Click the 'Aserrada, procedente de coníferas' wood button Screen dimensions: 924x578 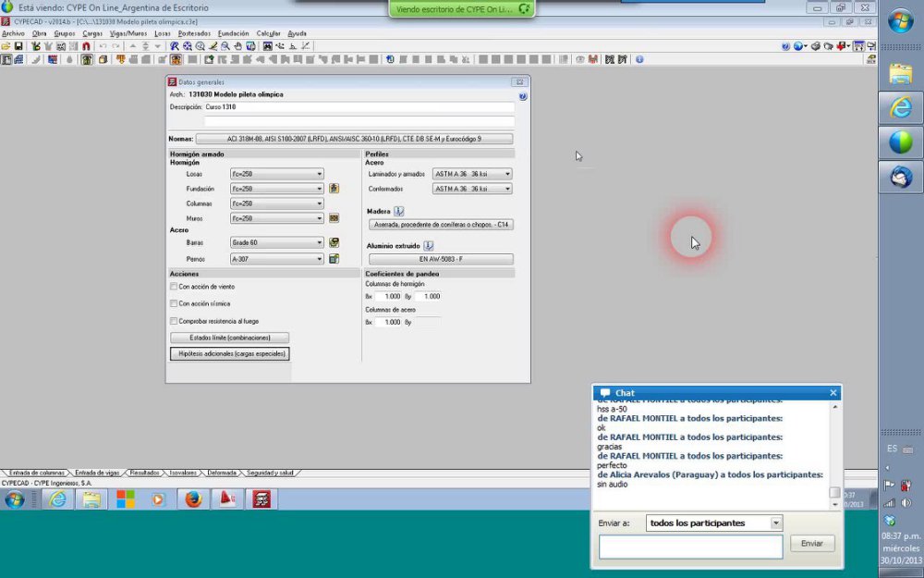(x=441, y=225)
